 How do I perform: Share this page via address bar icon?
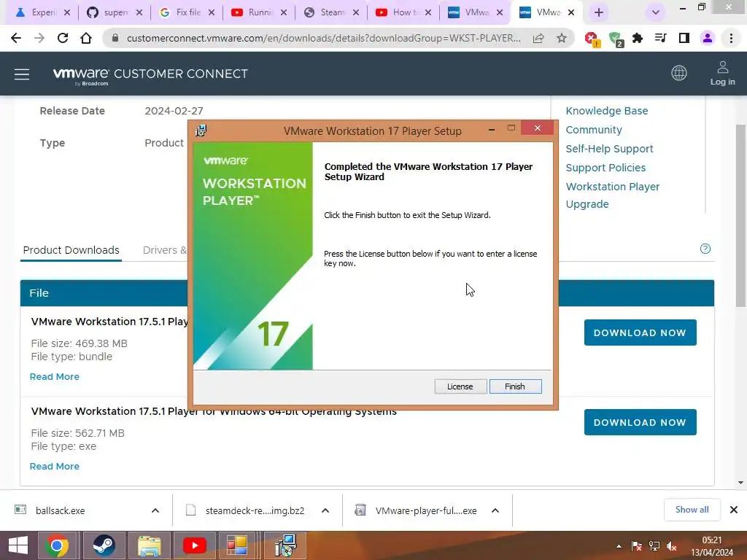[x=538, y=38]
